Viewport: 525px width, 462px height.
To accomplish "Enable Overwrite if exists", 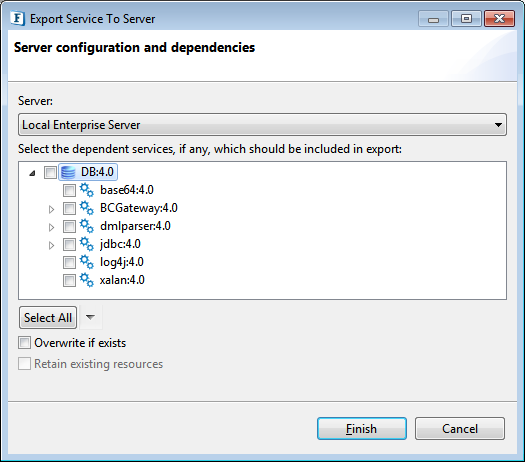I will point(24,343).
